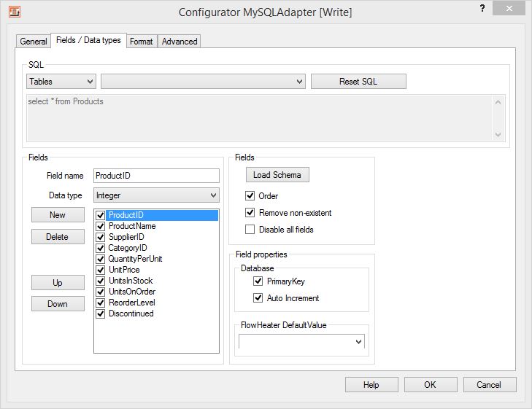This screenshot has height=409, width=532.
Task: Open the Tables dropdown
Action: pyautogui.click(x=61, y=82)
